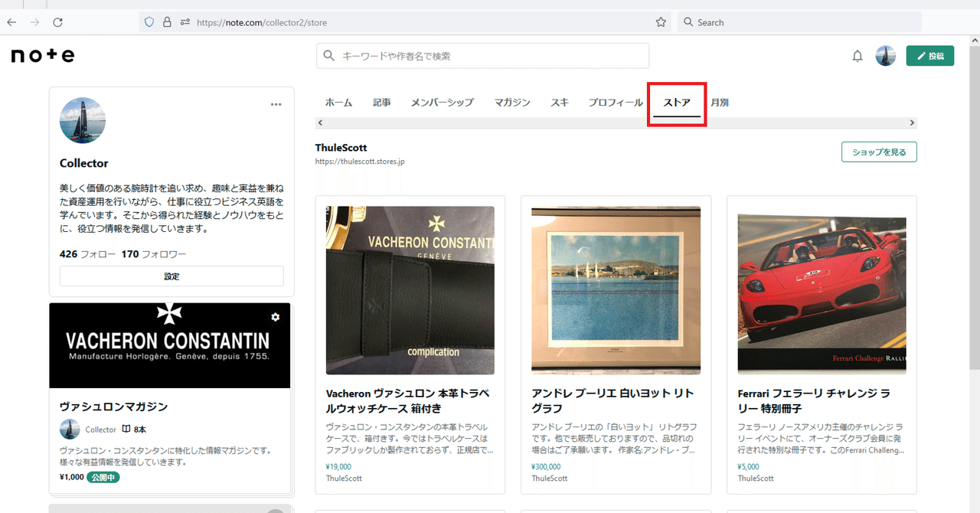
Task: Click the ThuleScott store heading
Action: coord(341,148)
